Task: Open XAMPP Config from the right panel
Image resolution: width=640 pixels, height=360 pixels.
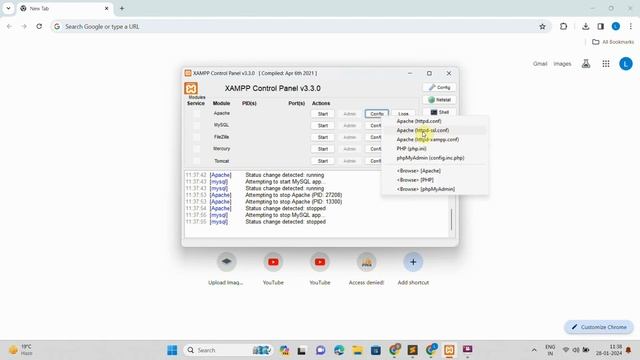Action: click(439, 87)
